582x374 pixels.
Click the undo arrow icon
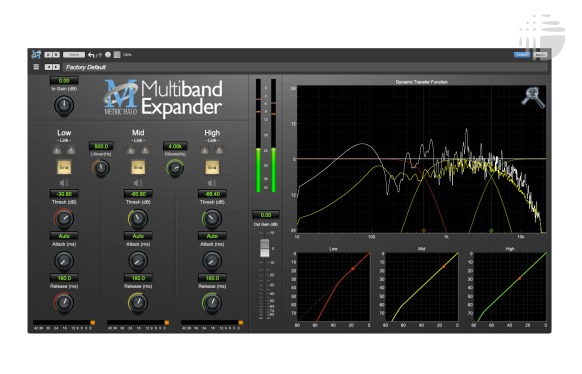tap(91, 55)
